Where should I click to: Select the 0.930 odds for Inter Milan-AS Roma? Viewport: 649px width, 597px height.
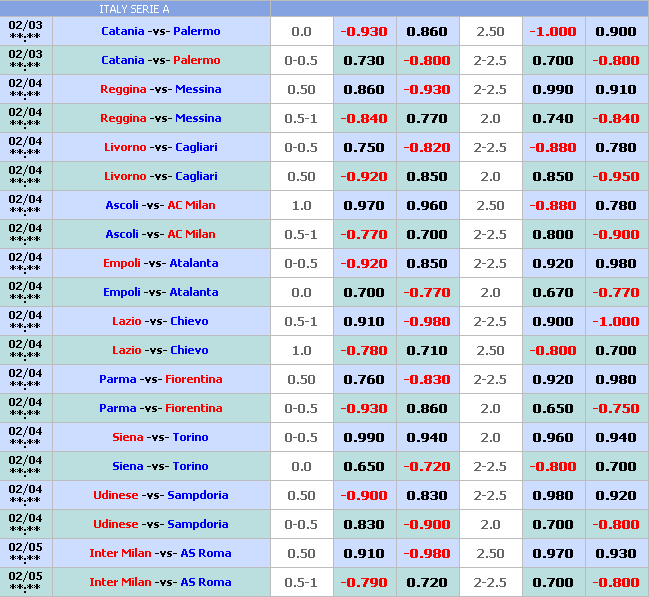click(616, 553)
